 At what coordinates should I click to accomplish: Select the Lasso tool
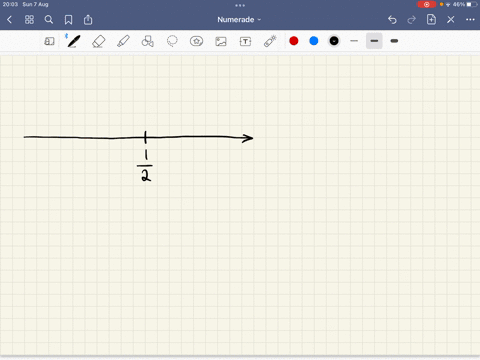pos(172,41)
